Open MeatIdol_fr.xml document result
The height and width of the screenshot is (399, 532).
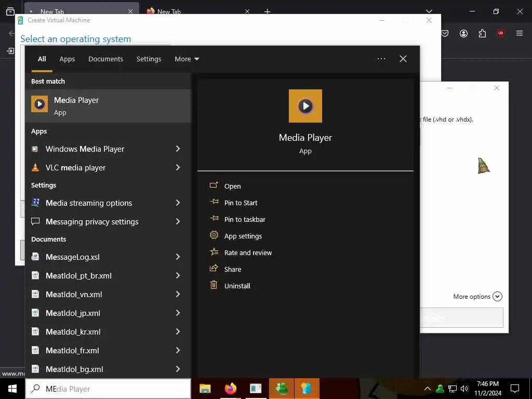point(108,351)
